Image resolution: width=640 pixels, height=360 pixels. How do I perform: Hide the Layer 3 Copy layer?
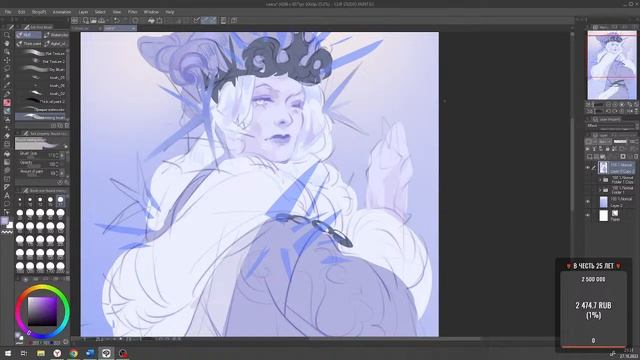tap(588, 167)
